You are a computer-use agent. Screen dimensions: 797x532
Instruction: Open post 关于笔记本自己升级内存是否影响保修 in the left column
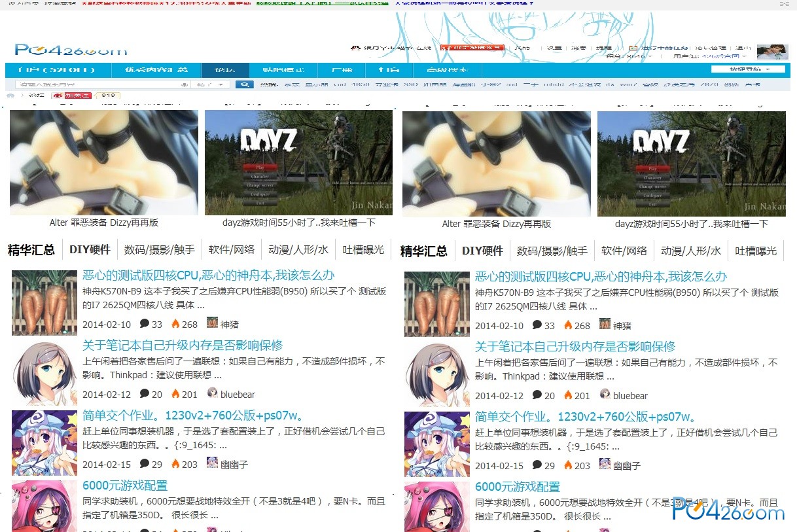183,345
